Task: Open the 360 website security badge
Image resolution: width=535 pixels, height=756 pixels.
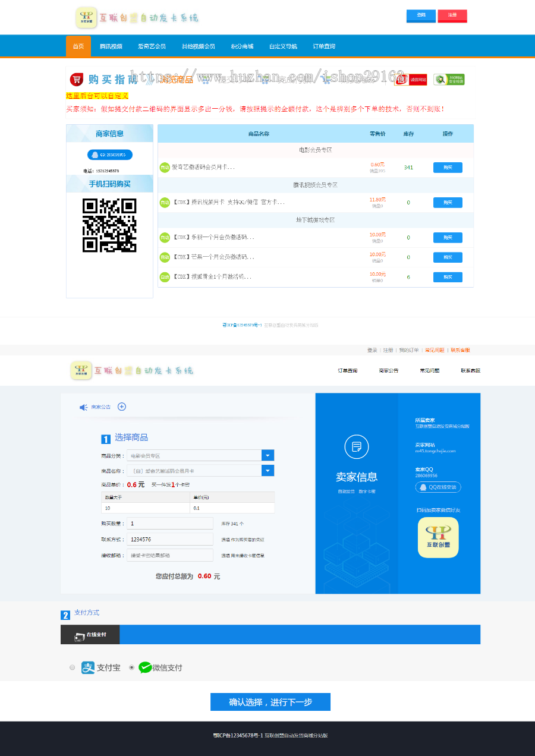Action: (449, 80)
